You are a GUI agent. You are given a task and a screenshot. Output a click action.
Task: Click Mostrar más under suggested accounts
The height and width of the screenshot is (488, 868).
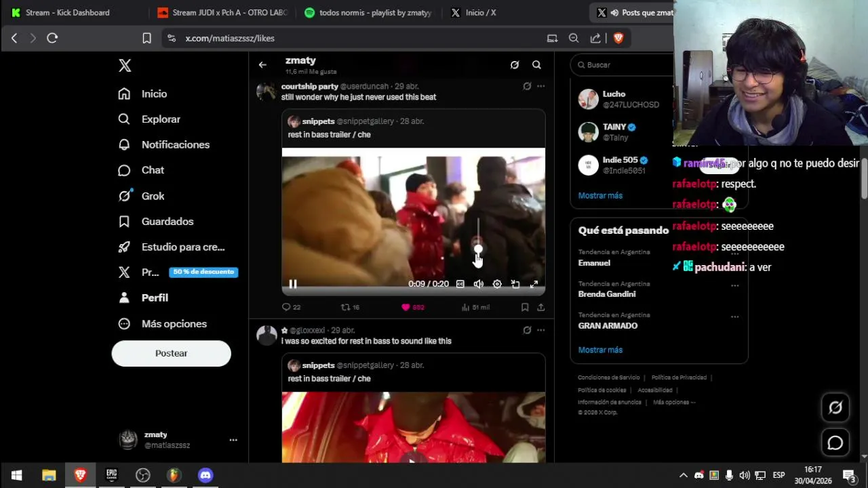click(600, 195)
